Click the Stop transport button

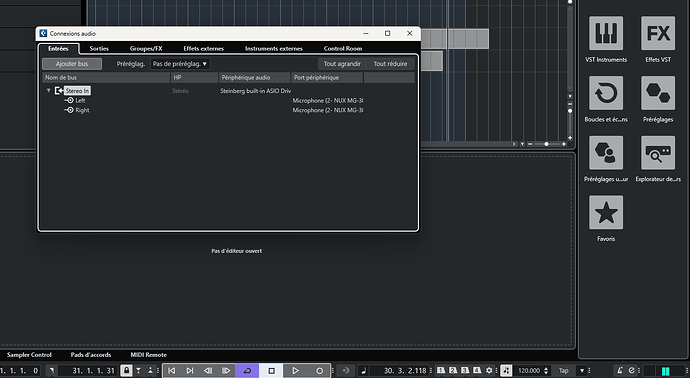tap(272, 371)
